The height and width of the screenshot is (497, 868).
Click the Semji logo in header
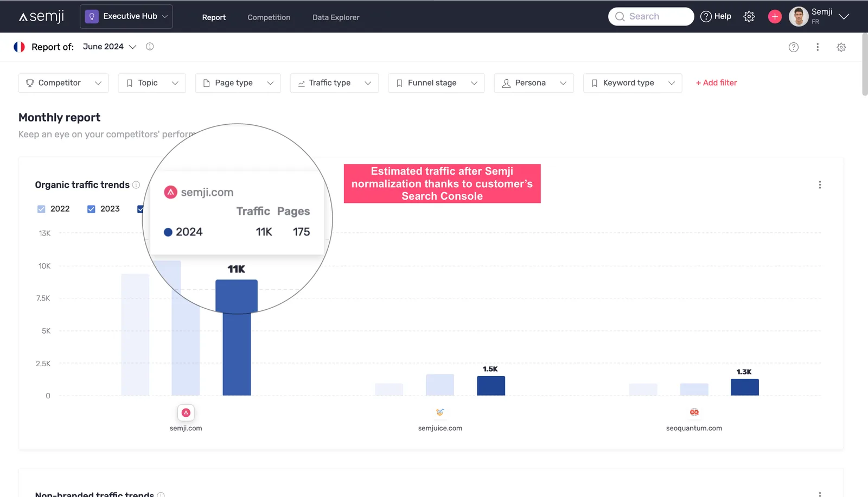tap(41, 17)
